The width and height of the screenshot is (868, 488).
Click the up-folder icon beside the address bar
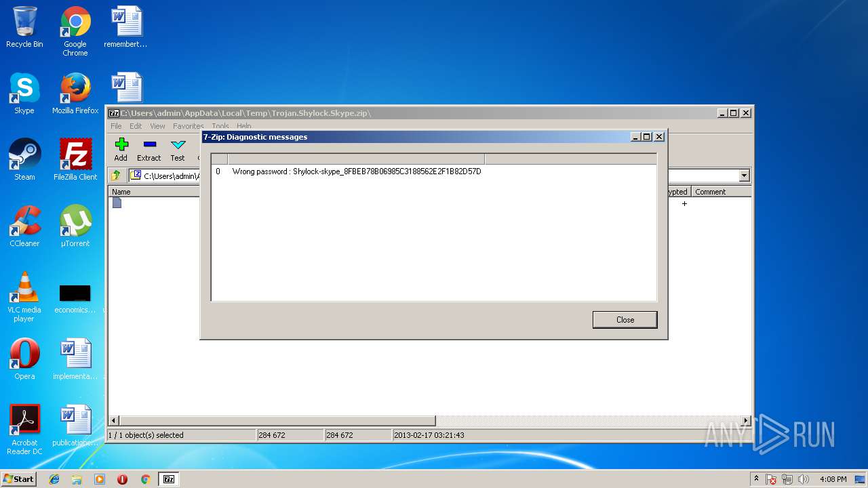click(116, 176)
